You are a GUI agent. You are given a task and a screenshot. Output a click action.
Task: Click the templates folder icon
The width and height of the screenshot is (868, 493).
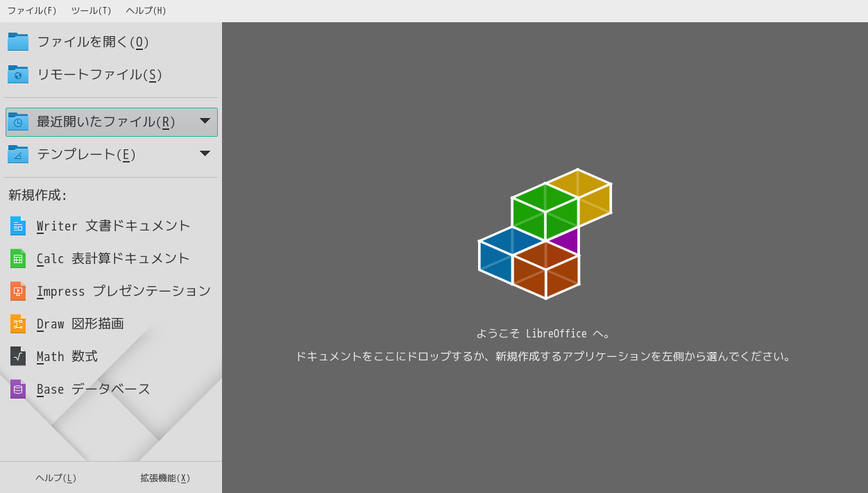pyautogui.click(x=18, y=154)
